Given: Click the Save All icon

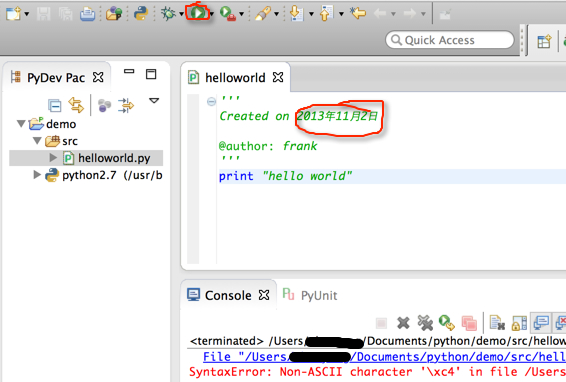Looking at the screenshot, I should click(65, 14).
